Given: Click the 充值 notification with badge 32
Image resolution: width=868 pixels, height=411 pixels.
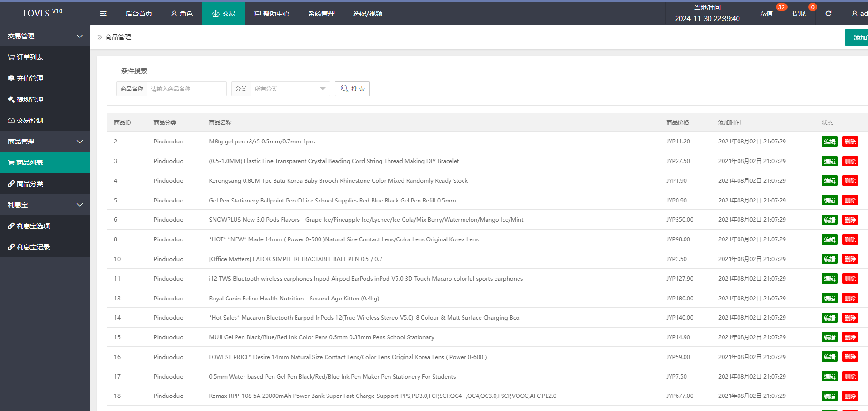Looking at the screenshot, I should coord(766,14).
